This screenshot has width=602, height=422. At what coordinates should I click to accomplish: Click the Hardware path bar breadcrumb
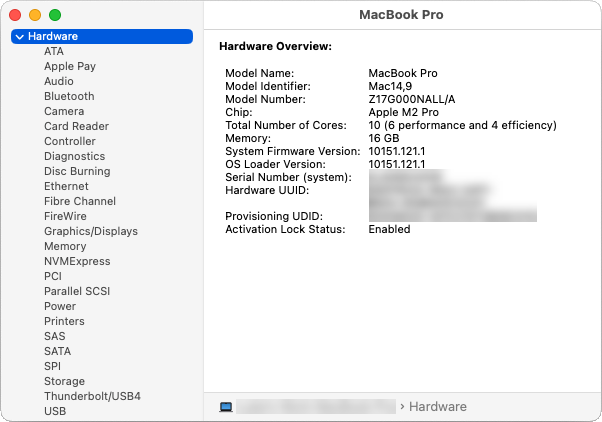pos(438,407)
